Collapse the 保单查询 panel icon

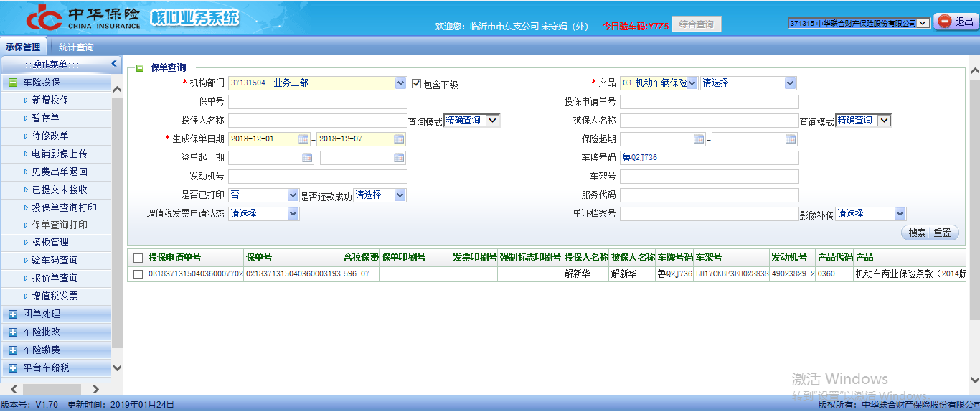click(x=139, y=67)
